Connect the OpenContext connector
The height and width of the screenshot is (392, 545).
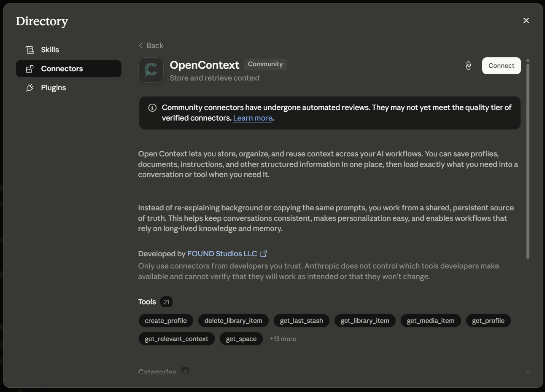501,66
